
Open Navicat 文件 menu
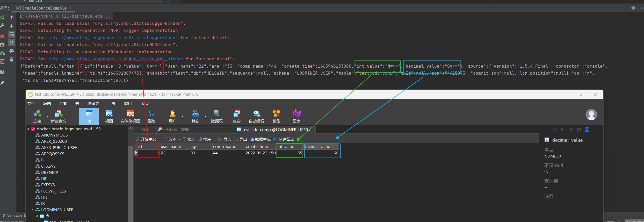(31, 103)
